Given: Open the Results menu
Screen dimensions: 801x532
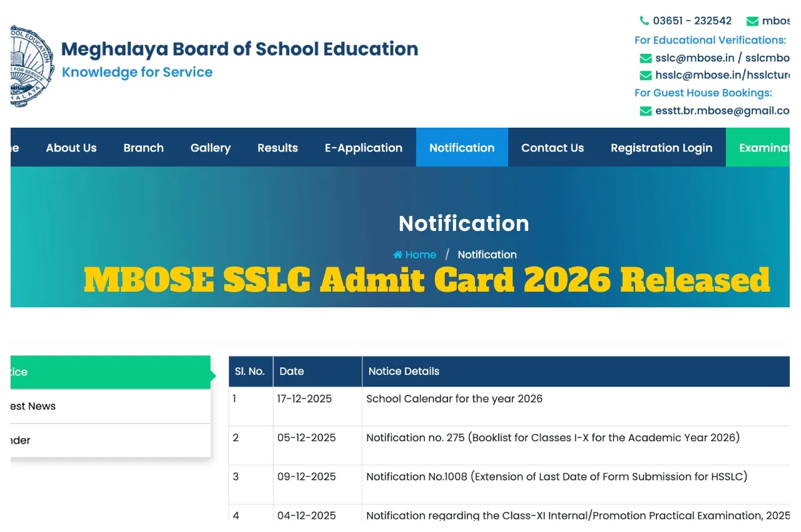Looking at the screenshot, I should [x=277, y=148].
